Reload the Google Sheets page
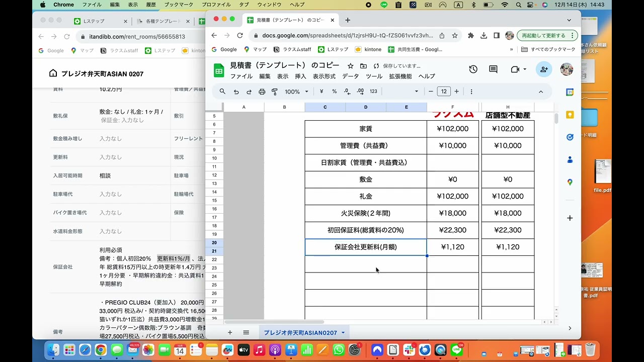 240,36
